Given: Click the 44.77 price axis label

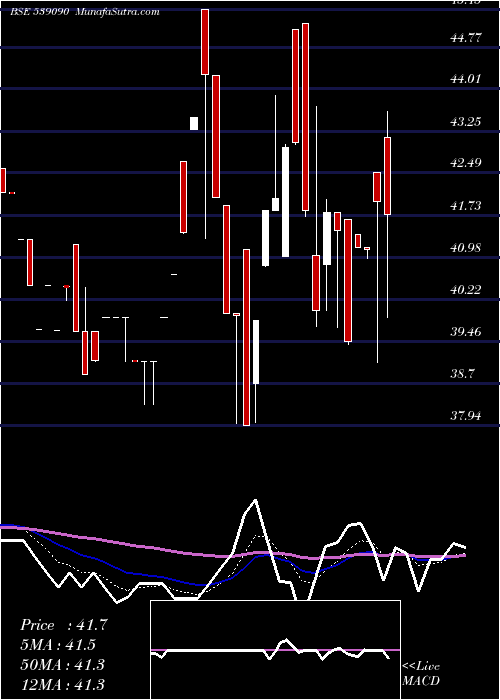Looking at the screenshot, I should [466, 38].
